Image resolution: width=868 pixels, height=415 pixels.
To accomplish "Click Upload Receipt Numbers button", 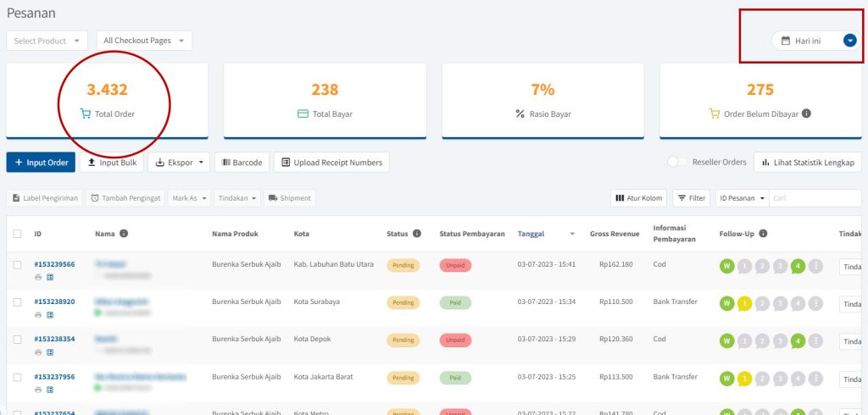I will tap(331, 162).
